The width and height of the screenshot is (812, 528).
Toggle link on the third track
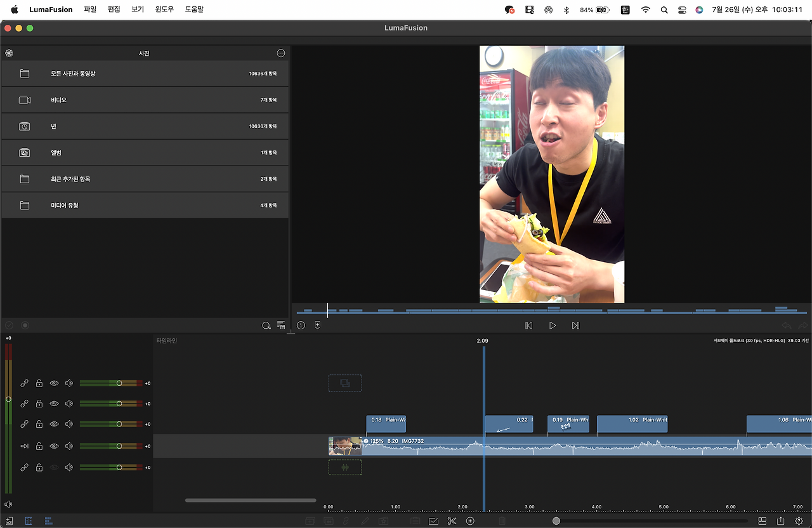tap(24, 424)
